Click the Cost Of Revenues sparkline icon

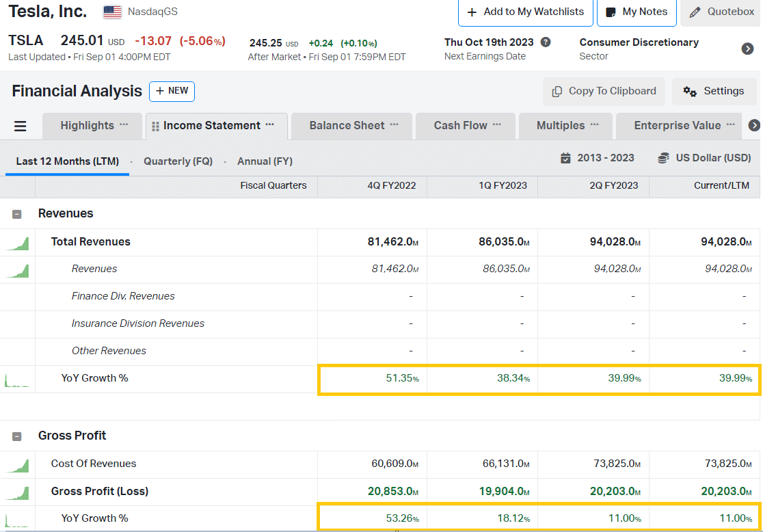coord(17,465)
